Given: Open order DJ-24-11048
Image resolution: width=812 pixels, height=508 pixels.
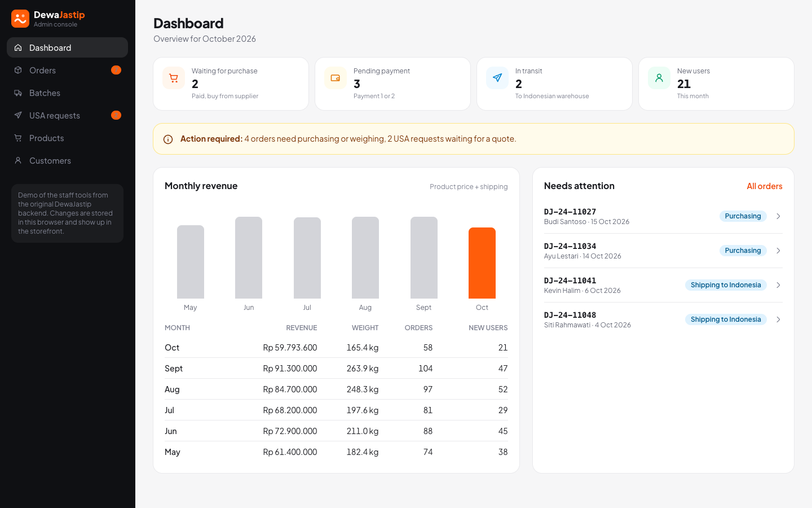Looking at the screenshot, I should tap(663, 319).
